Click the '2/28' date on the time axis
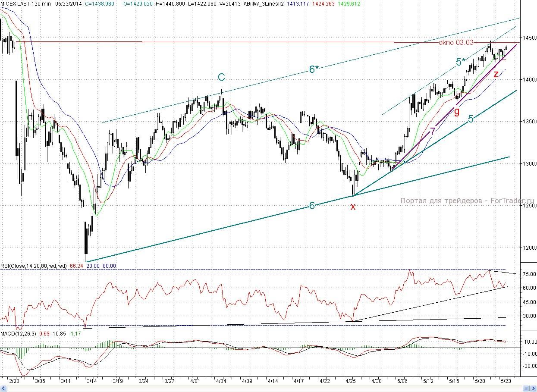Viewport: 537px width, 392px height. click(14, 381)
